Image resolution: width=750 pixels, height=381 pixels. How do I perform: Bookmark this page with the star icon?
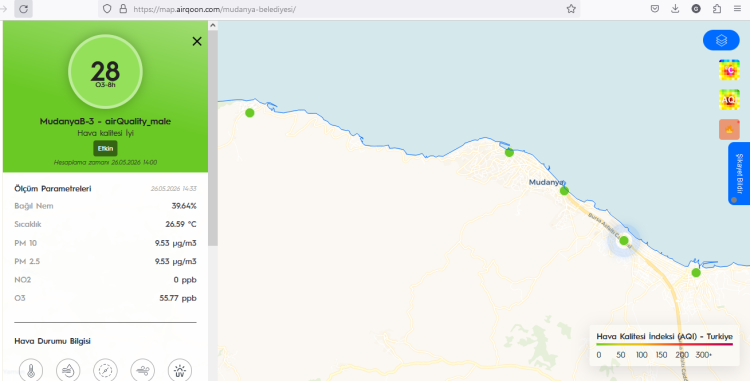pyautogui.click(x=571, y=9)
